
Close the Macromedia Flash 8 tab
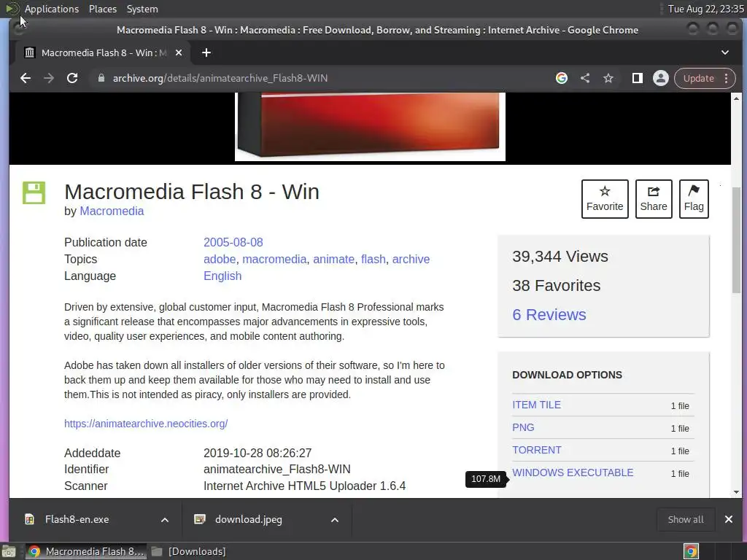click(x=179, y=52)
